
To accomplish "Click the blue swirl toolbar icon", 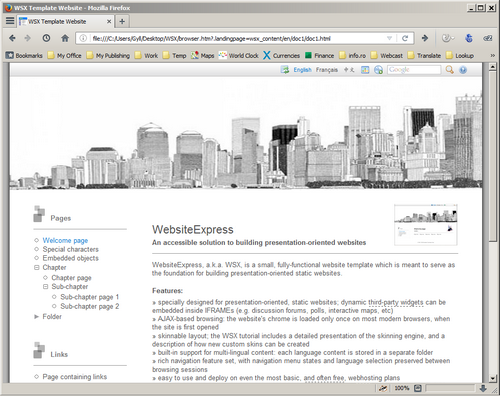I will 469,38.
